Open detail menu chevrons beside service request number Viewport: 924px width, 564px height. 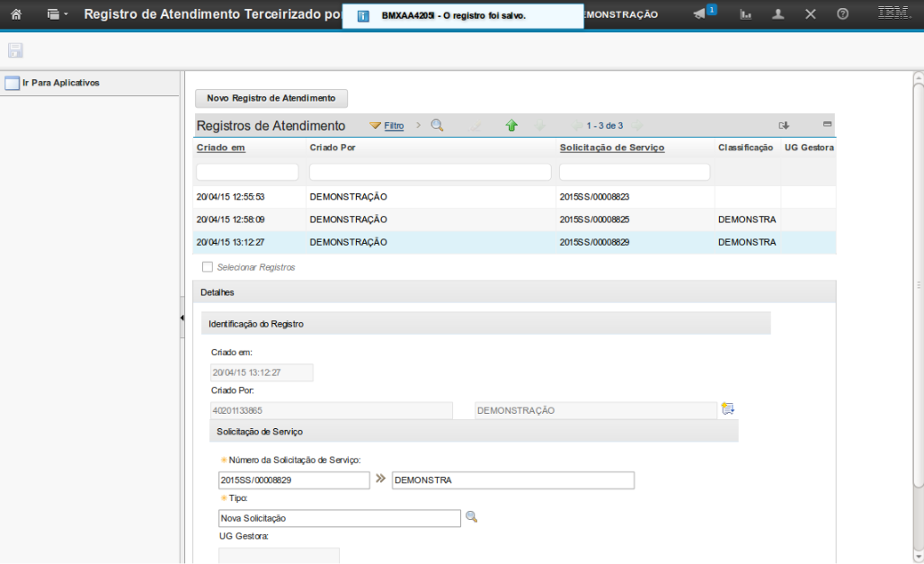380,479
